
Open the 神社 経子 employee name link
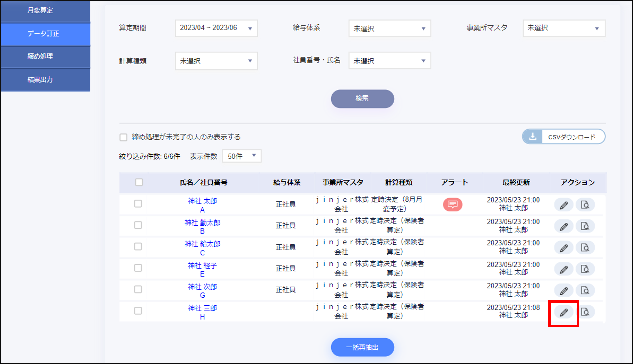tap(202, 265)
